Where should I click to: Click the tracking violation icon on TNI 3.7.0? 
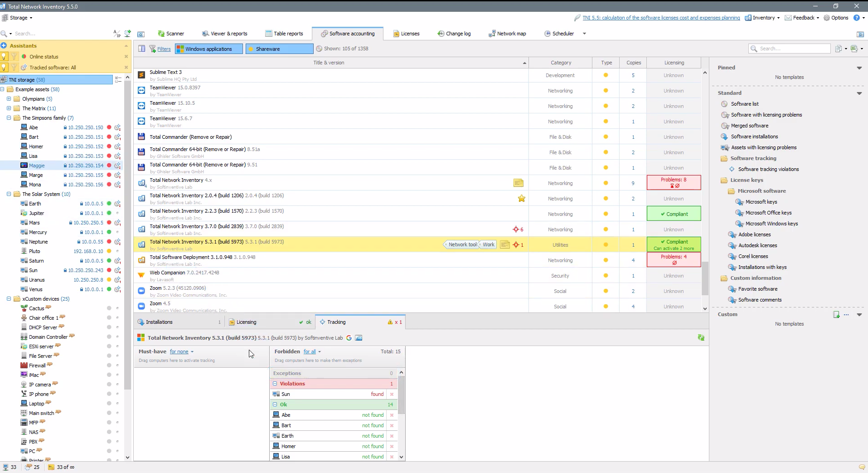518,229
